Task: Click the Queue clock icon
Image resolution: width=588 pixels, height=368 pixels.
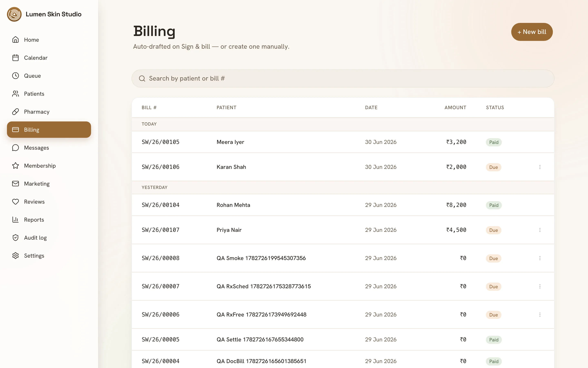Action: tap(16, 76)
